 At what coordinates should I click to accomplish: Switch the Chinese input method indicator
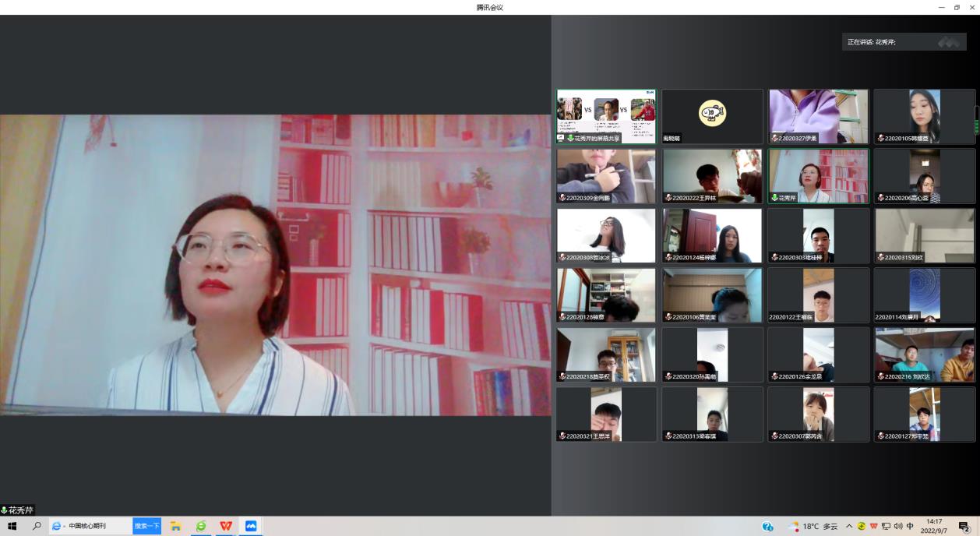910,527
